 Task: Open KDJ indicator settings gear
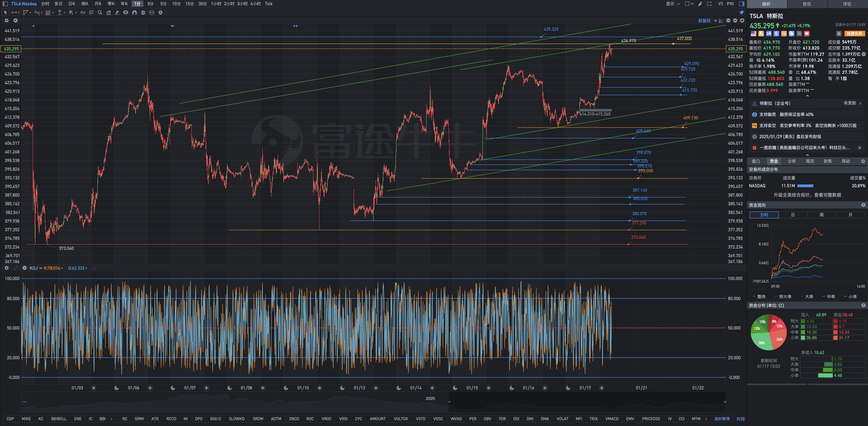tap(6, 268)
